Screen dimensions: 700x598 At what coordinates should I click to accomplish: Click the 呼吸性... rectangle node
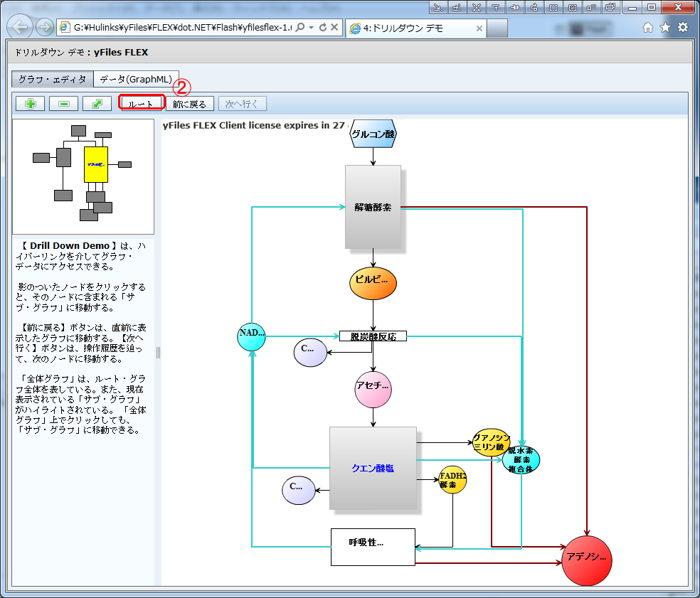tap(373, 547)
